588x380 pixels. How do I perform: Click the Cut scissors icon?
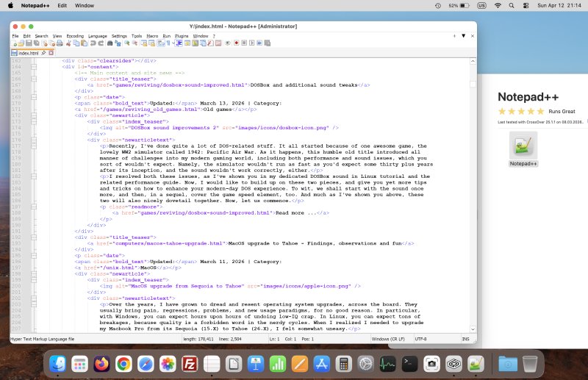[x=68, y=43]
